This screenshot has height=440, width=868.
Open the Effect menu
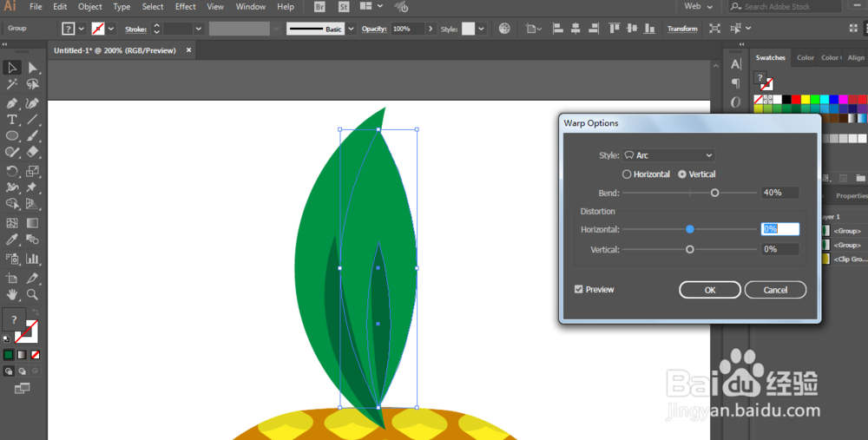186,7
